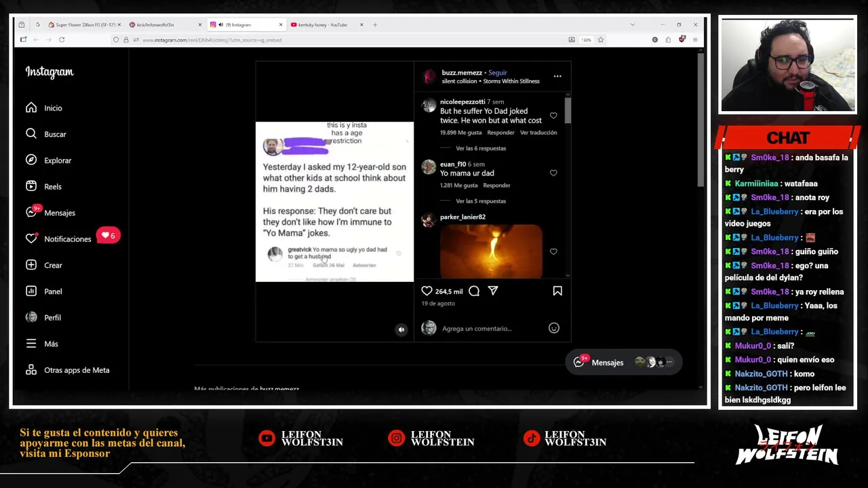This screenshot has width=868, height=488.
Task: Follow buzz.memezz with Seguir
Action: click(498, 73)
